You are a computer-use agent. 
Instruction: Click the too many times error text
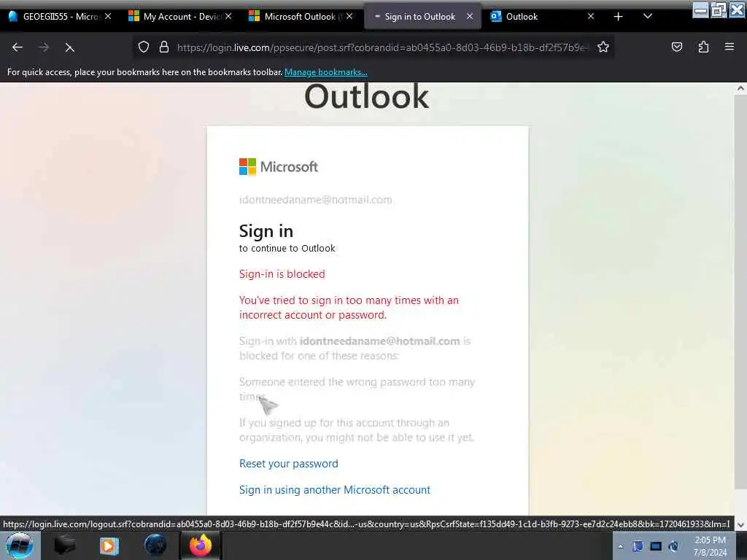349,308
